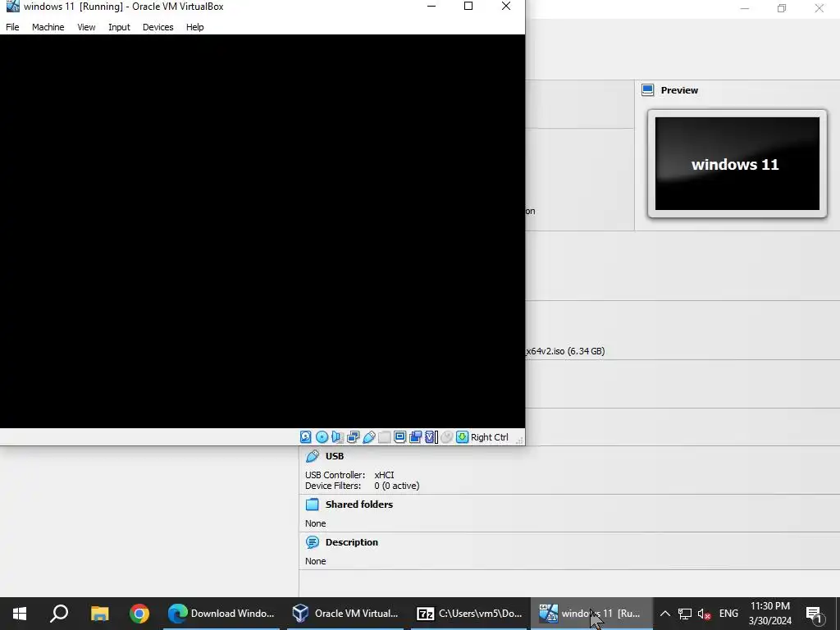This screenshot has width=840, height=630.
Task: Open the clock showing 11:30 PM
Action: point(769,614)
